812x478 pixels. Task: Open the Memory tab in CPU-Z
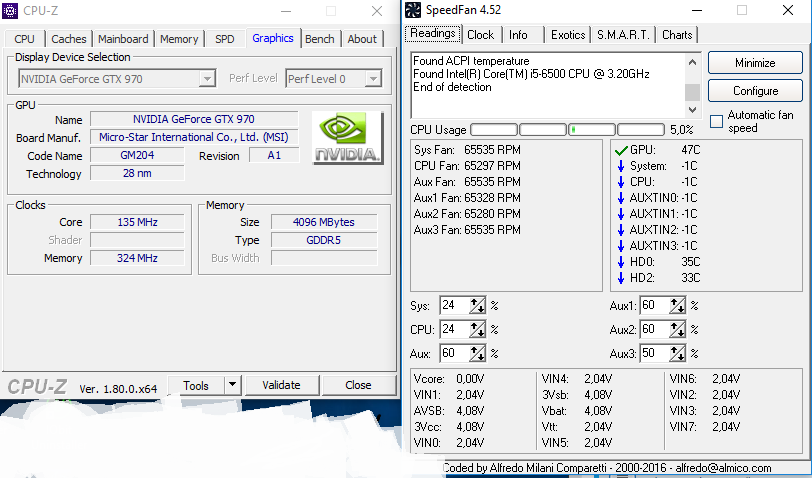coord(179,39)
